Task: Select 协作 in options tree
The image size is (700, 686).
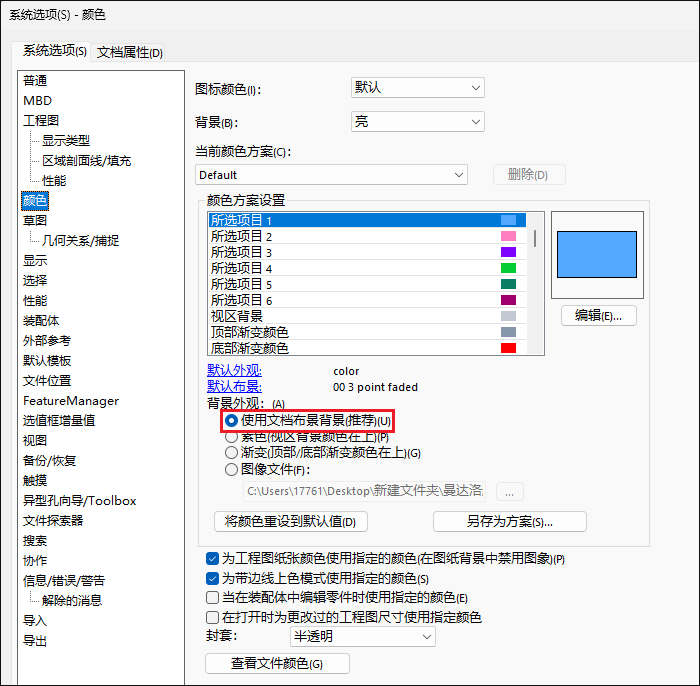Action: point(35,561)
